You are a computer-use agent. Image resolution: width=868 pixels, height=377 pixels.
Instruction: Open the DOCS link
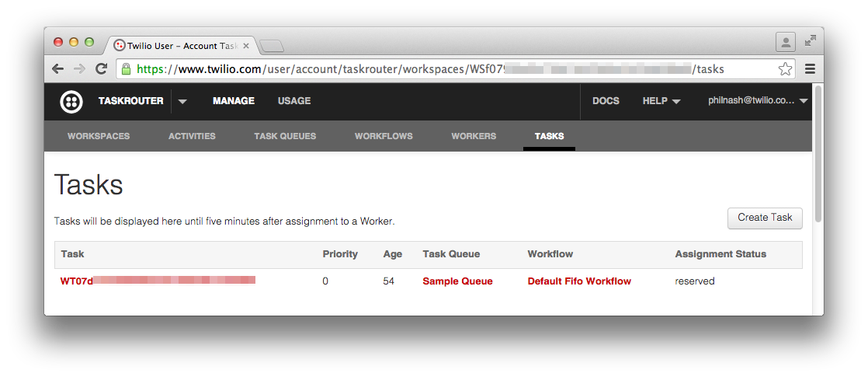(606, 101)
